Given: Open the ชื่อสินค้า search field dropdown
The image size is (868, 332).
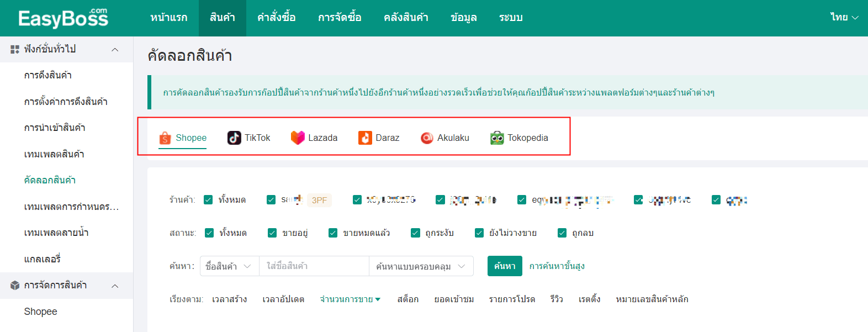Looking at the screenshot, I should pos(229,266).
